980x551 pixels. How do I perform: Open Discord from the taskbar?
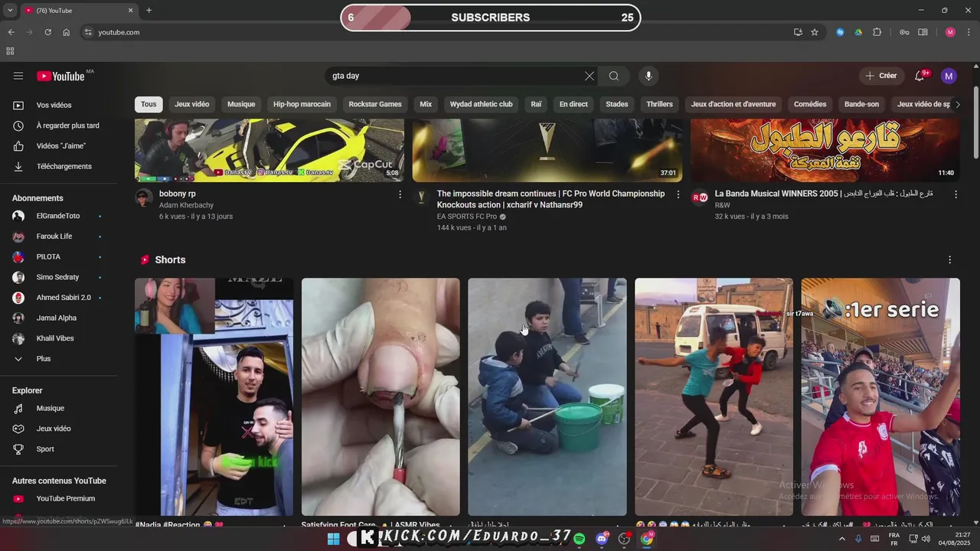[x=602, y=539]
